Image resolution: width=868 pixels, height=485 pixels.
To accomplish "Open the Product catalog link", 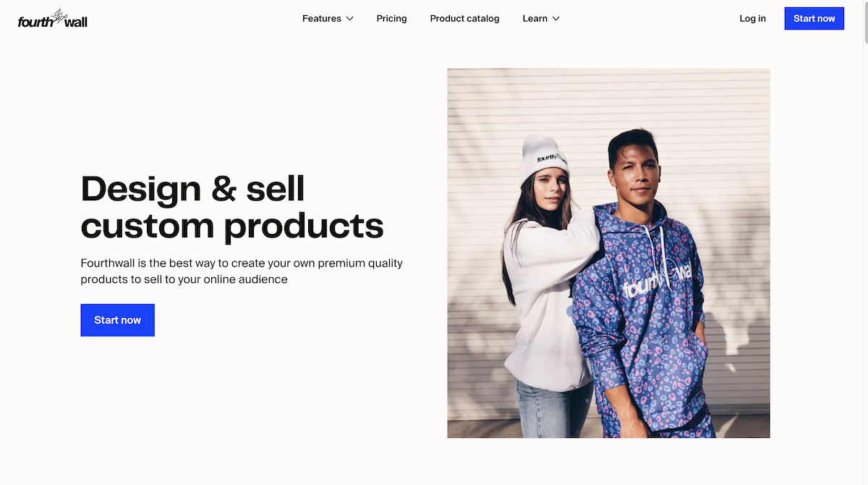I will point(464,19).
